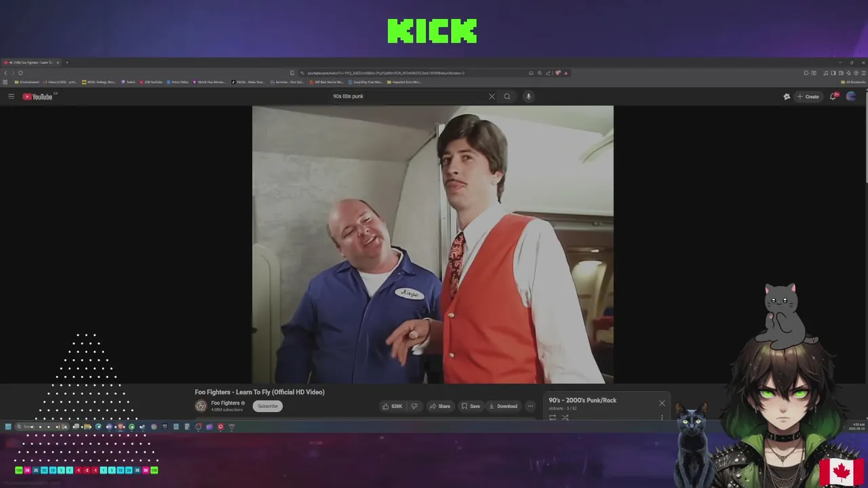Open the Windows Start button
The width and height of the screenshot is (868, 488).
(x=8, y=427)
